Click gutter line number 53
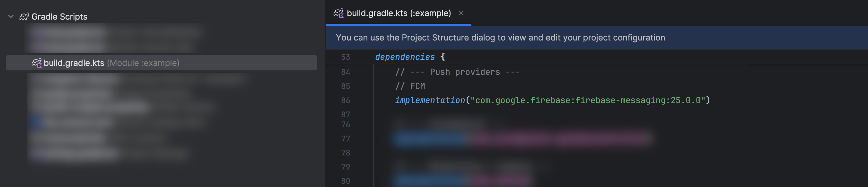Screen dimensions: 868x187 click(x=346, y=57)
